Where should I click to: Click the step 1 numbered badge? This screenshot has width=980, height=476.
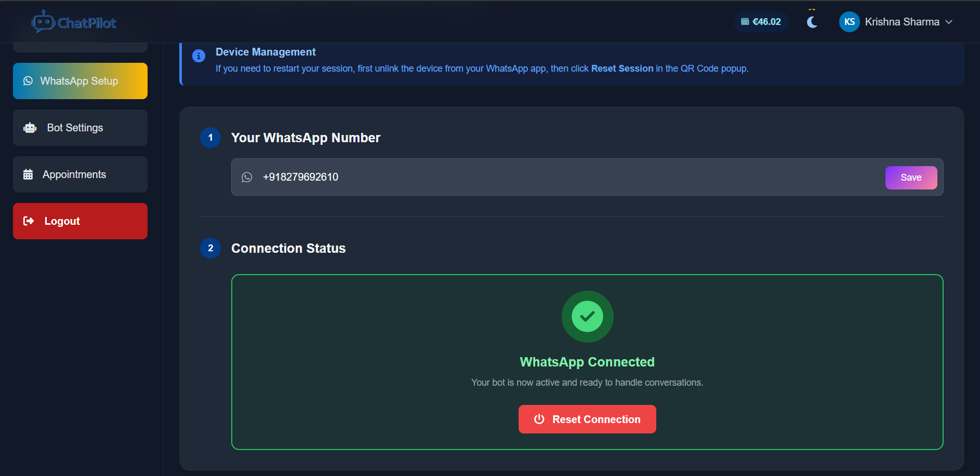coord(210,138)
